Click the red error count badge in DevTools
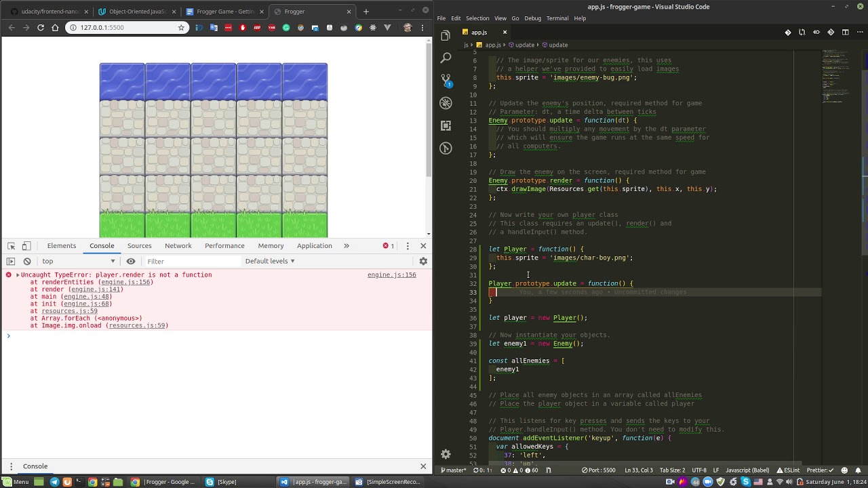Screen dimensions: 868x488 [388, 245]
